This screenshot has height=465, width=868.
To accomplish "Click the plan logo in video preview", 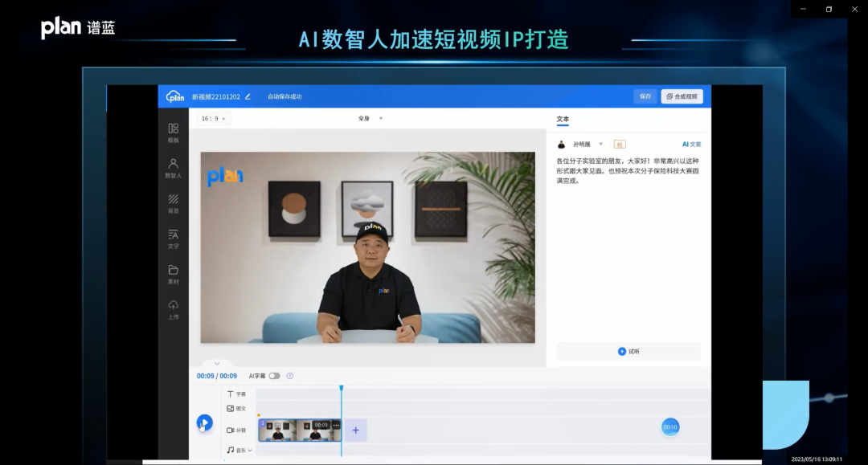I will pyautogui.click(x=225, y=177).
